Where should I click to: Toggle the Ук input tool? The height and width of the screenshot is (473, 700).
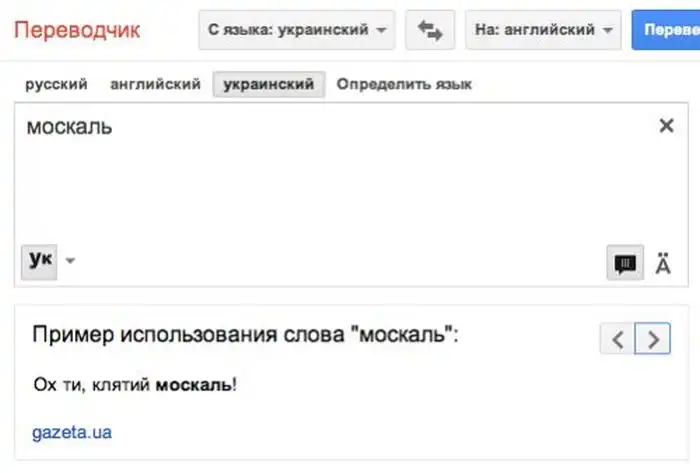40,260
